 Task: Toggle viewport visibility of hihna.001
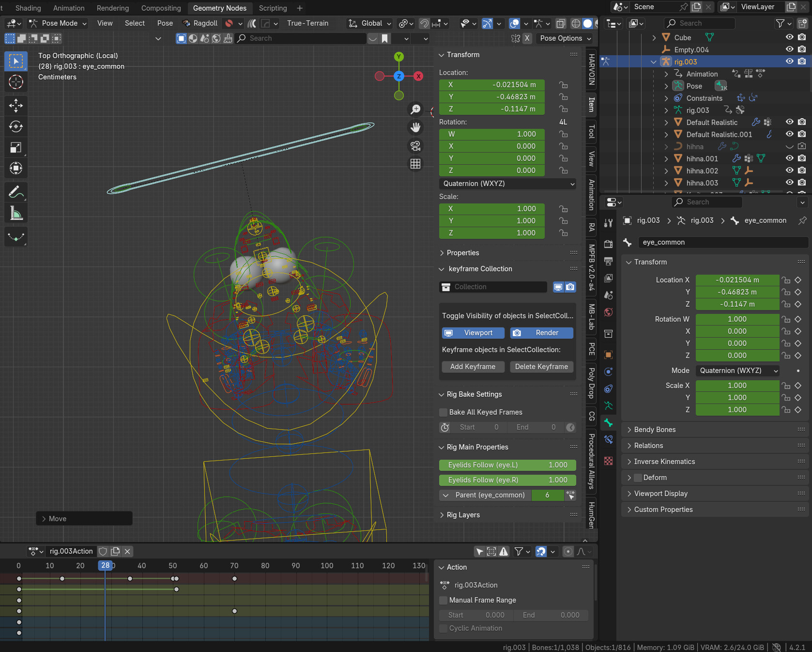click(789, 158)
